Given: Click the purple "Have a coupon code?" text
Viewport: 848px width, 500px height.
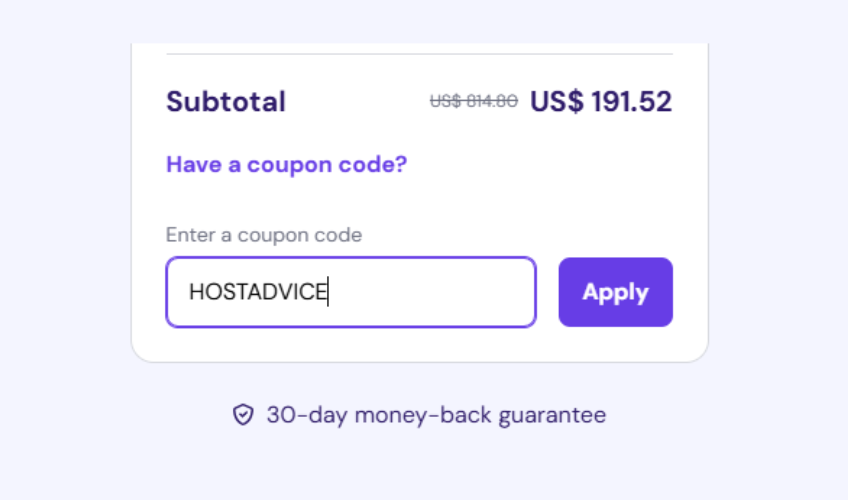Looking at the screenshot, I should pos(286,164).
